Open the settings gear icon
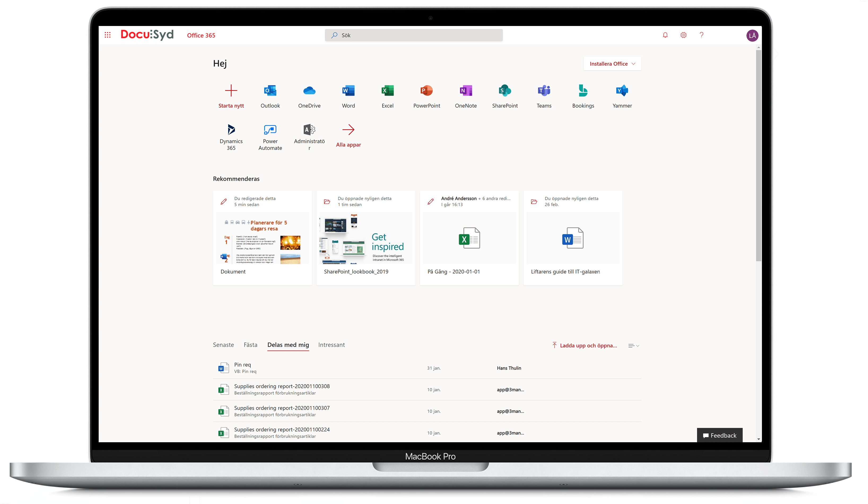This screenshot has width=868, height=504. (683, 35)
